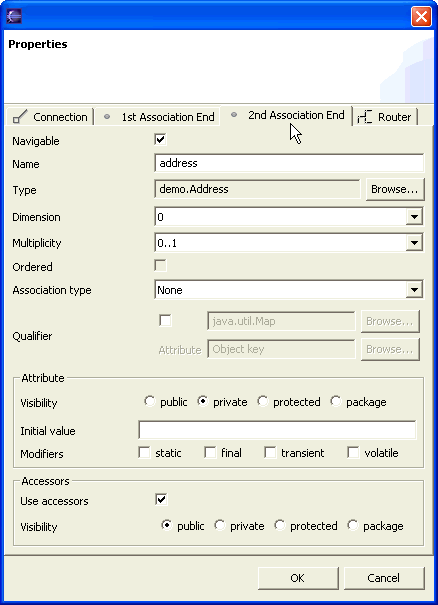
Task: Disable the Use accessors checkbox
Action: coord(161,499)
